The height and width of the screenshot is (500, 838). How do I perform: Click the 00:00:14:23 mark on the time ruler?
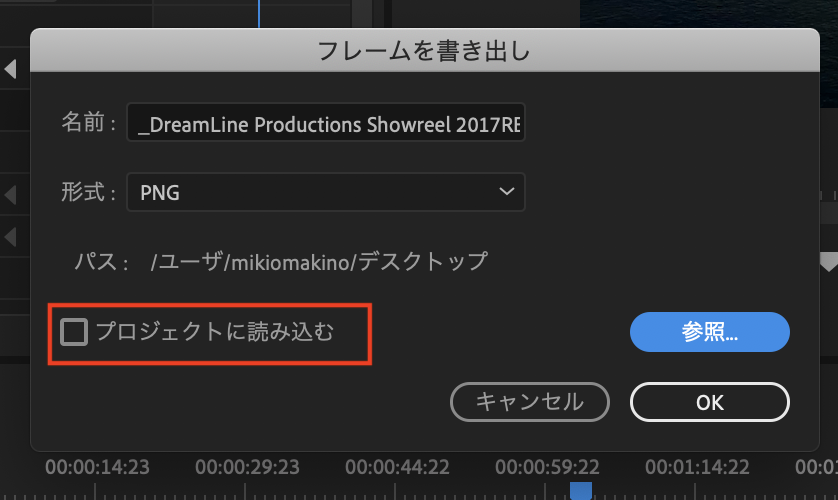(x=97, y=467)
